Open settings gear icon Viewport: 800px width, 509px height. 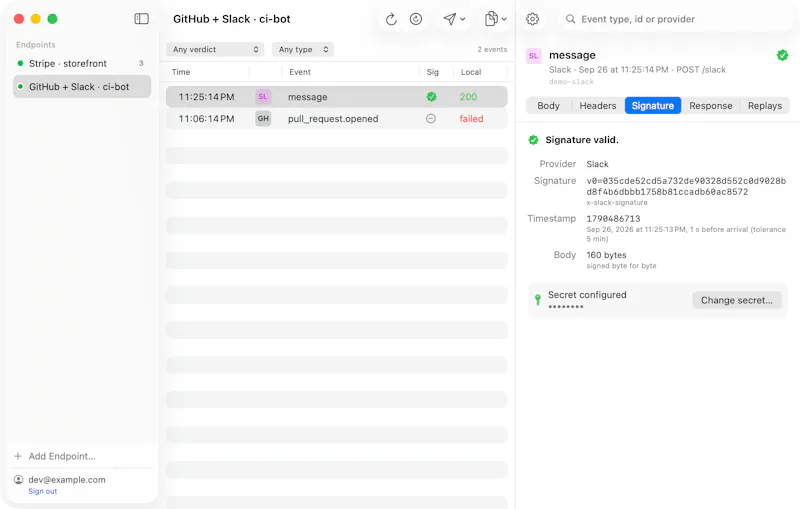pos(532,19)
